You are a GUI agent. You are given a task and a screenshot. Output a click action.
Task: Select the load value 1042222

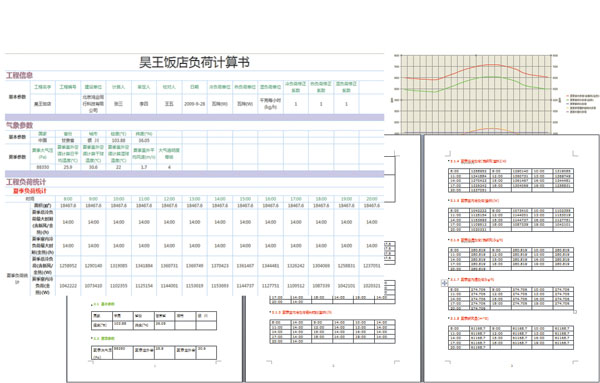point(68,285)
